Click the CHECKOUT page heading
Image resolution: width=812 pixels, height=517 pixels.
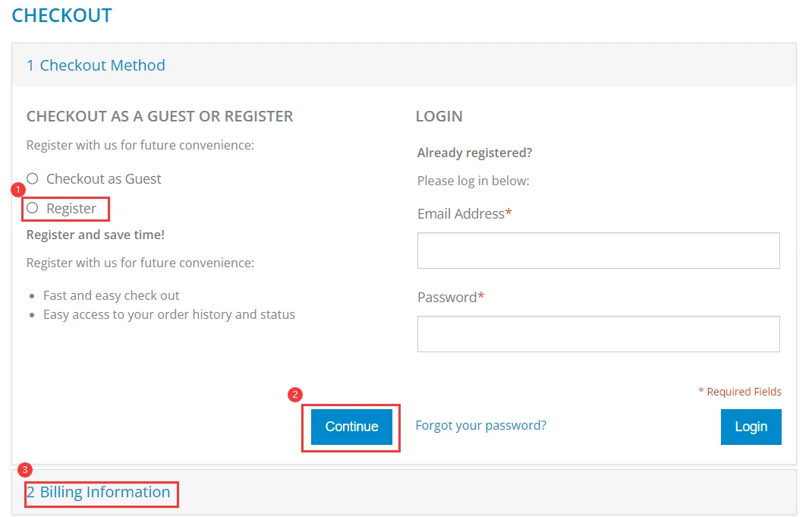[61, 15]
